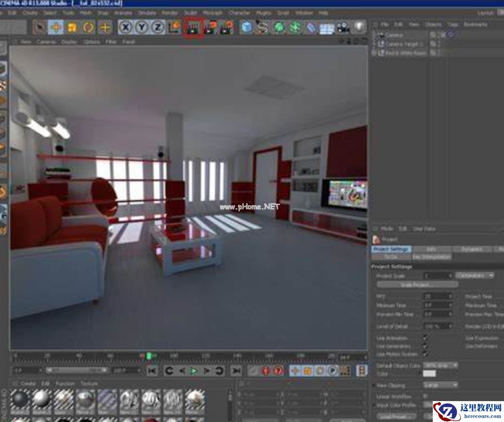Toggle the Autokeying button
Viewport: 504px width, 422px height.
278,371
